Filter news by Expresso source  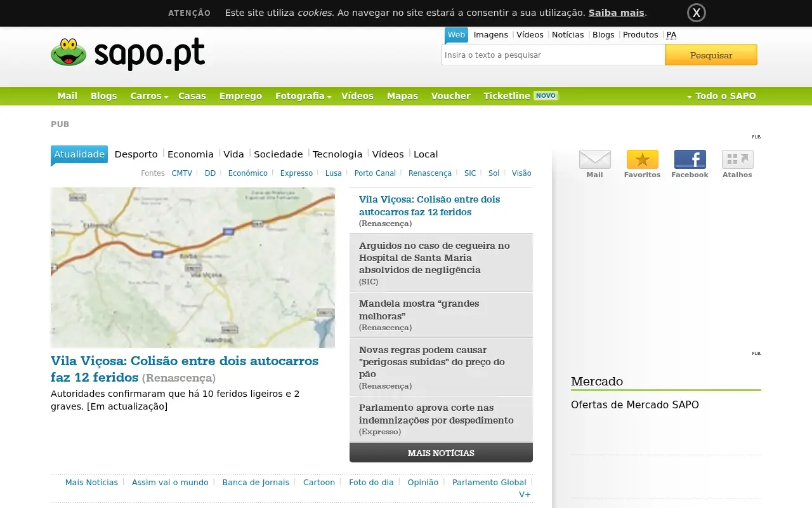(x=296, y=173)
